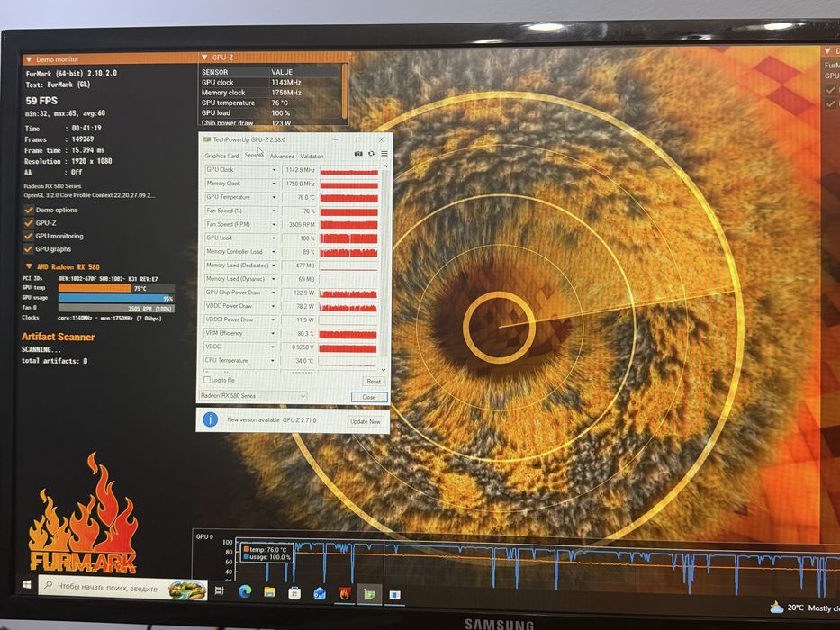
Task: Open VRM Efficiency sensor dropdown
Action: [274, 333]
